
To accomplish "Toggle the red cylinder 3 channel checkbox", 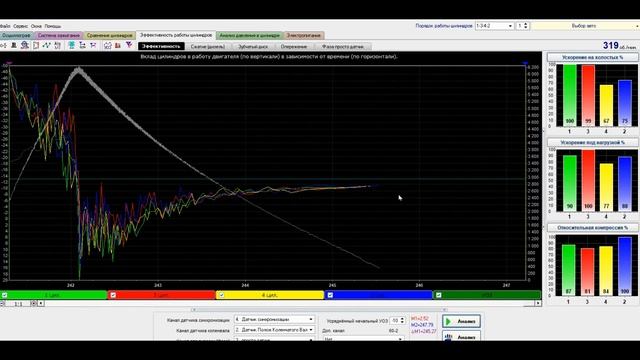I will click(x=113, y=295).
